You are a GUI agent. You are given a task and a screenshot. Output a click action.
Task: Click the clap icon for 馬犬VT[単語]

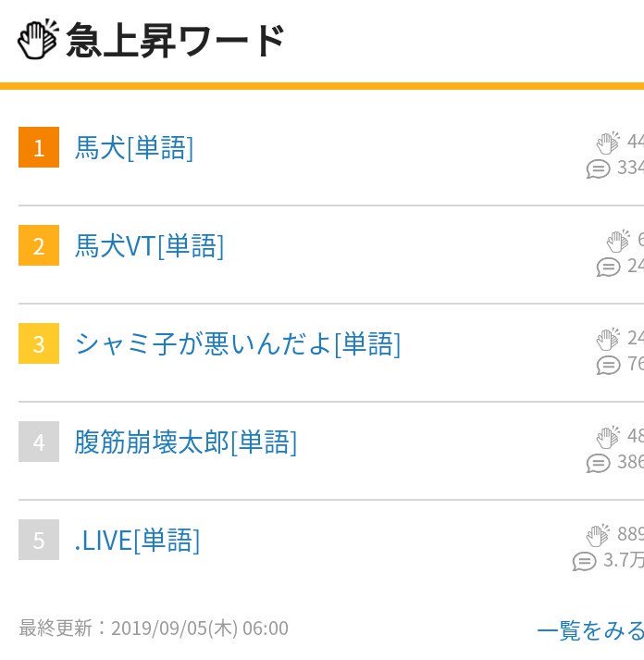point(618,241)
